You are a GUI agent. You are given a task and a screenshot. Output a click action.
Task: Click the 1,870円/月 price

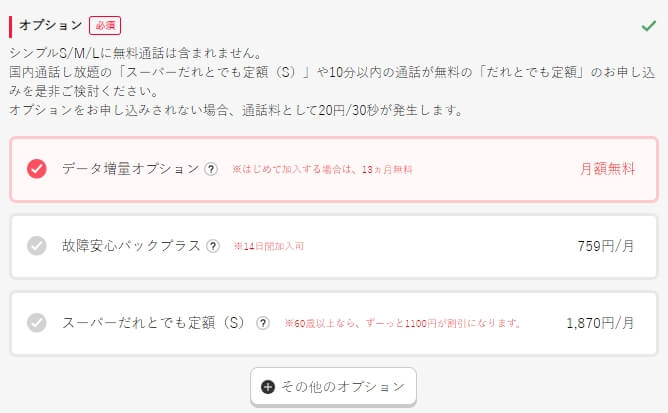tap(600, 323)
